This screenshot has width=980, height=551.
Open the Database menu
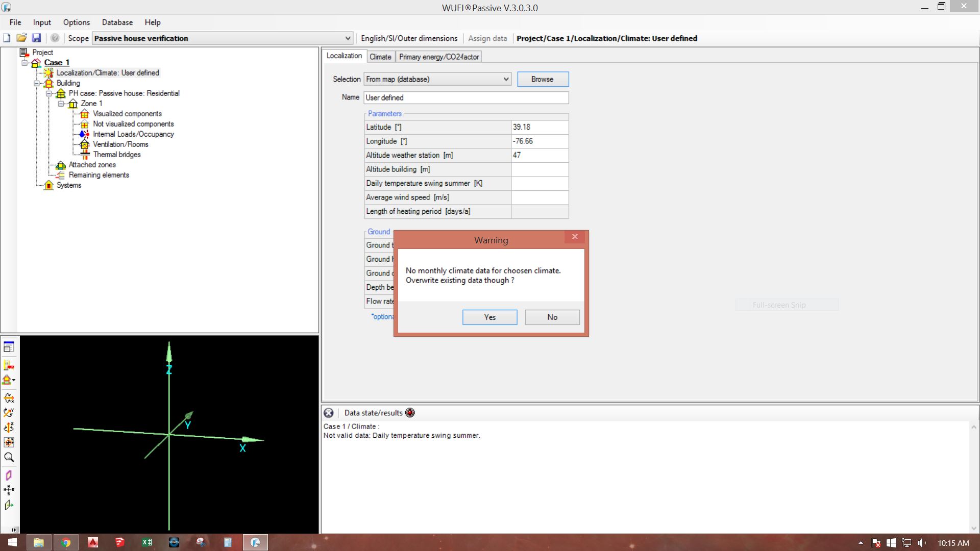(x=117, y=22)
